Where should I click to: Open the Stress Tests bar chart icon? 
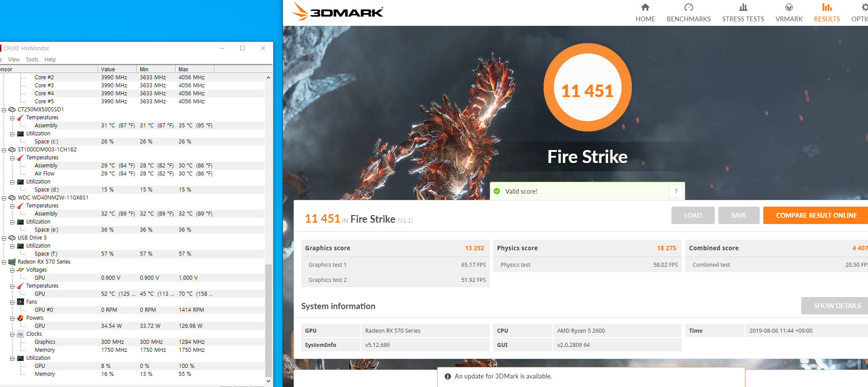[x=743, y=7]
